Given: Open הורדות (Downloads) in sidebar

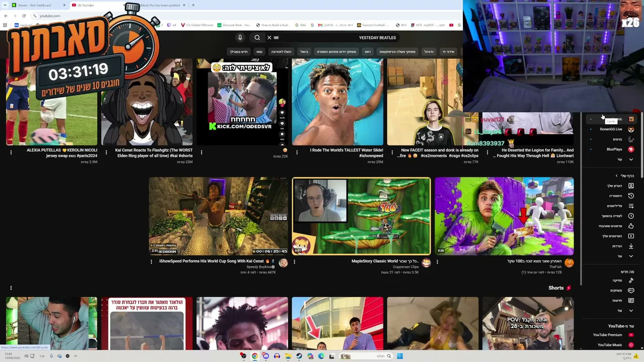Looking at the screenshot, I should (611, 246).
